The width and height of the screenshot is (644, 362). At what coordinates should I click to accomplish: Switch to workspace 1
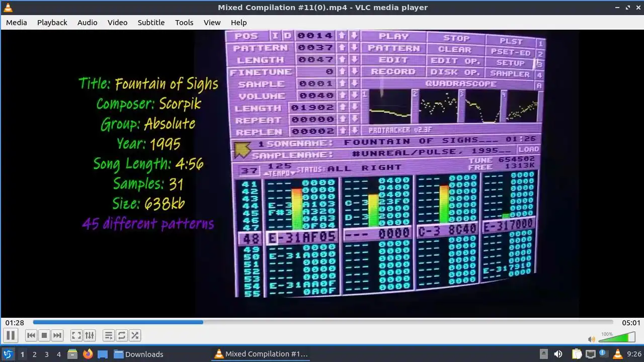pos(22,354)
